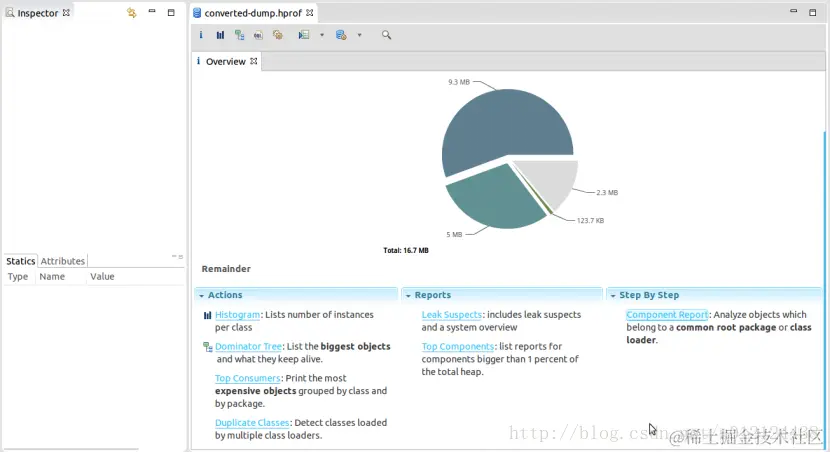Select the Overview tab
830x453 pixels.
coord(225,61)
